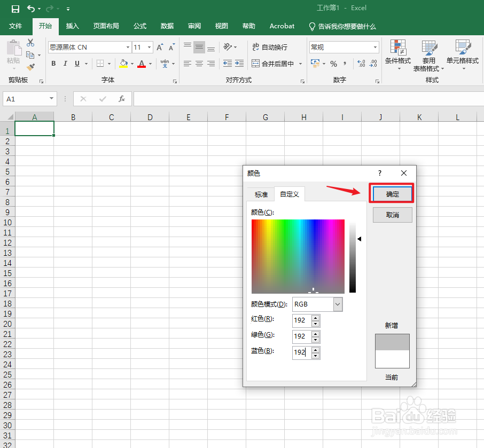Align text right
This screenshot has width=484, height=448.
(211, 64)
